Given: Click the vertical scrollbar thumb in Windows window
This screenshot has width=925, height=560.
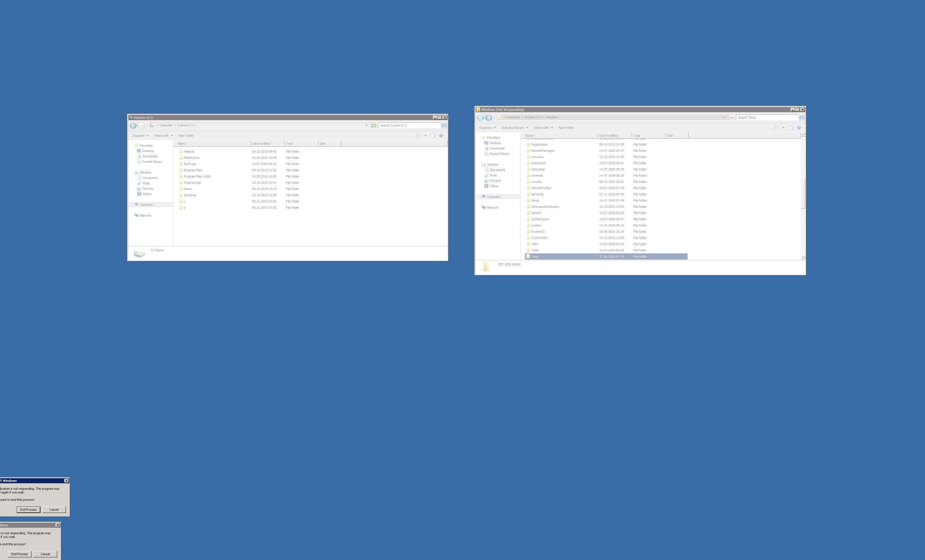Looking at the screenshot, I should 803,194.
